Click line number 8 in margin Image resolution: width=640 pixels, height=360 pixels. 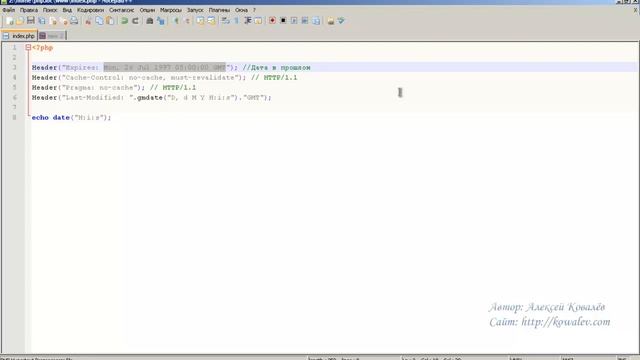click(x=14, y=118)
